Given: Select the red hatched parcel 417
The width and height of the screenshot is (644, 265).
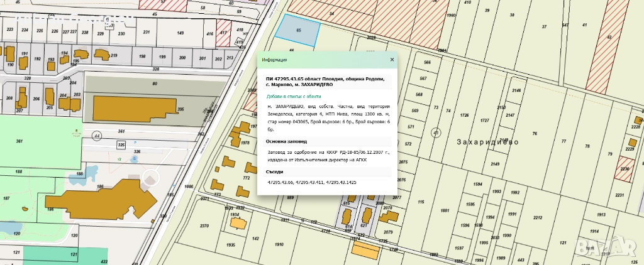Looking at the screenshot, I should pos(223,36).
